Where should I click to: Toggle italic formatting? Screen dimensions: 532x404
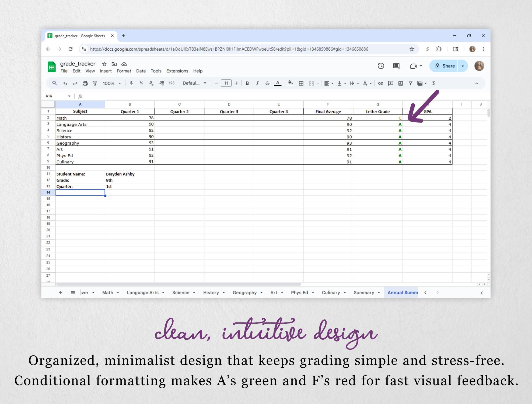pos(257,83)
